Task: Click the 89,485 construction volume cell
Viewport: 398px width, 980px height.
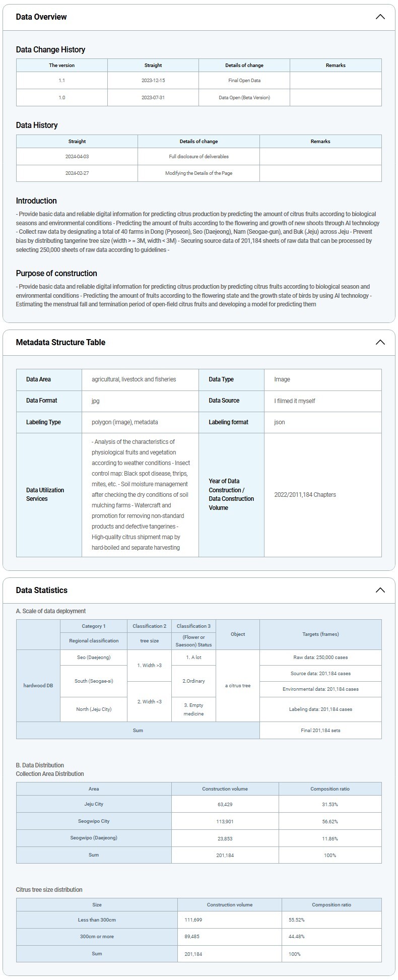Action: [x=229, y=936]
